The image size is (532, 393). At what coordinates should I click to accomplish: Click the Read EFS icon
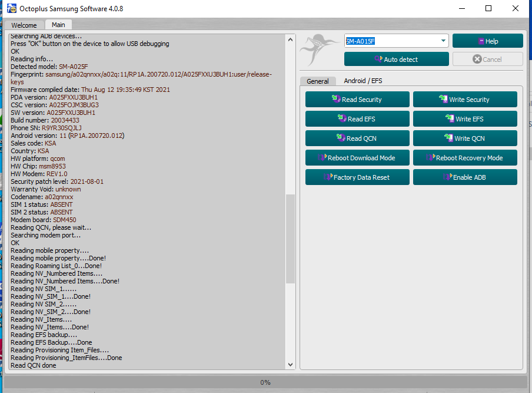[342, 119]
